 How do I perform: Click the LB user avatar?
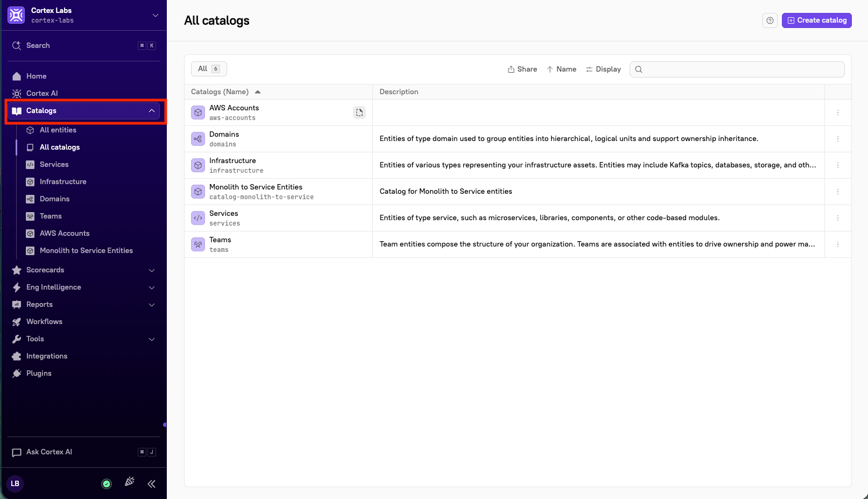click(x=15, y=483)
